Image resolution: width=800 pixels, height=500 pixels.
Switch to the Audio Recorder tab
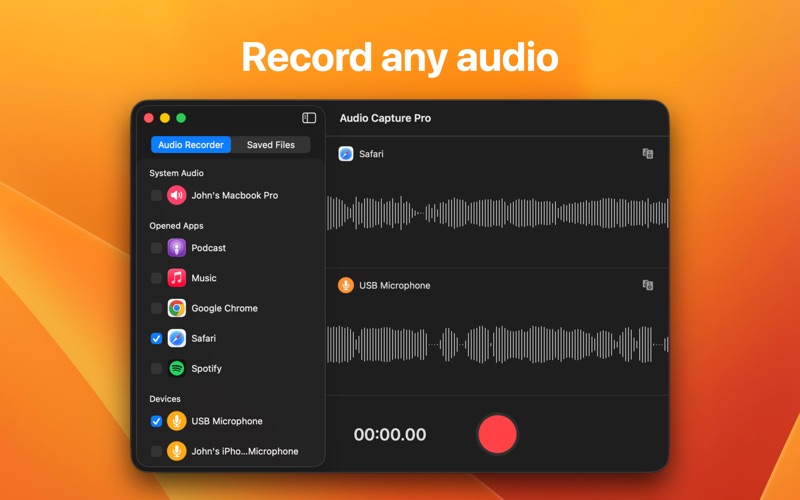191,145
